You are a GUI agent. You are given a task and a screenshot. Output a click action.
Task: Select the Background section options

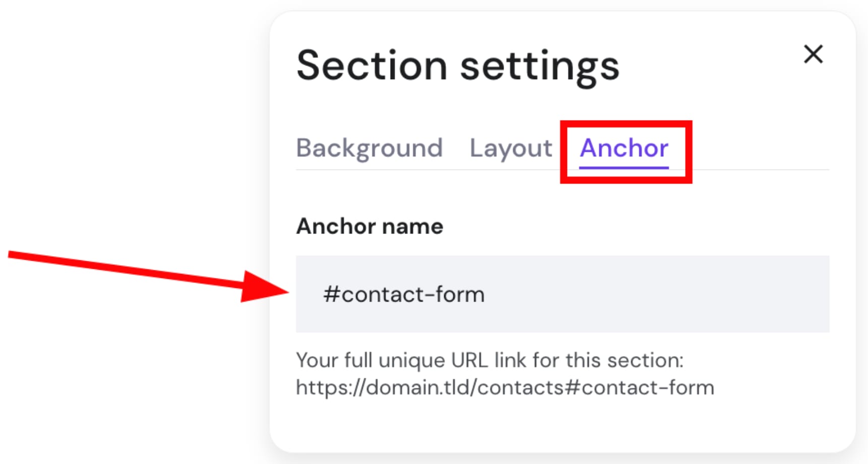point(369,148)
